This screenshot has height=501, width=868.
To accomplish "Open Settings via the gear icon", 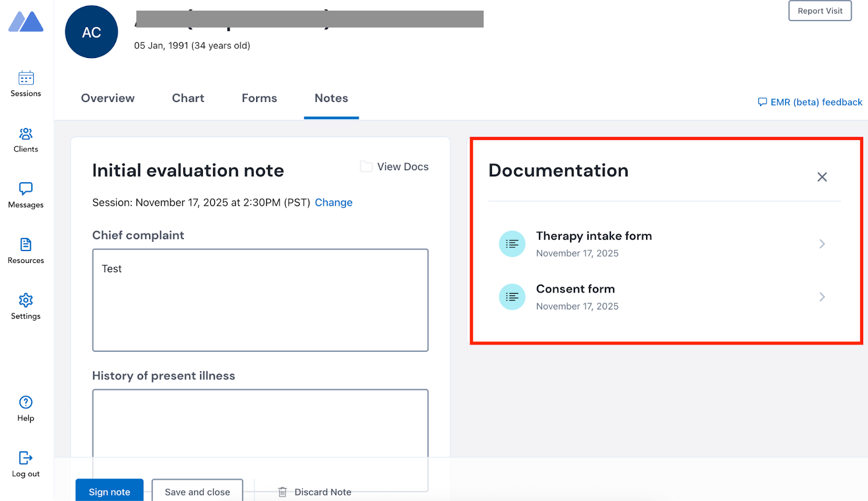I will click(25, 300).
